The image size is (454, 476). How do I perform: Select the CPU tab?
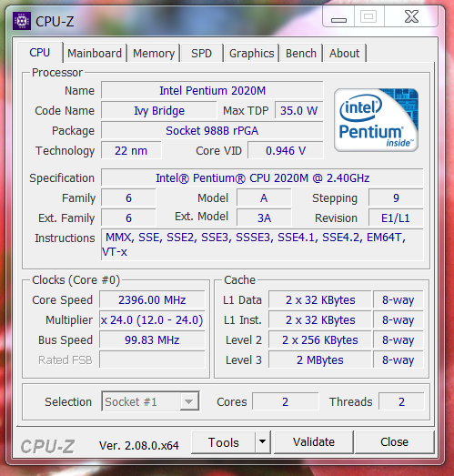[x=40, y=53]
